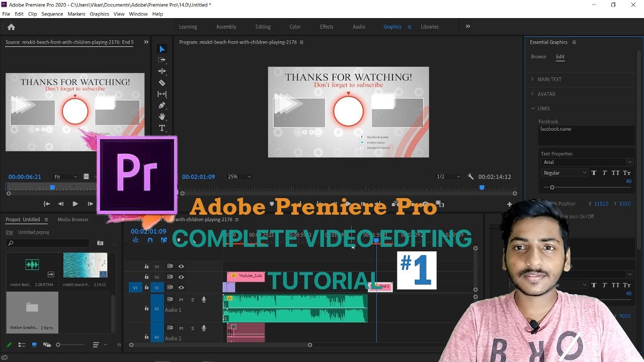Toggle V1 track output eye
This screenshot has height=362, width=644.
pos(181,288)
